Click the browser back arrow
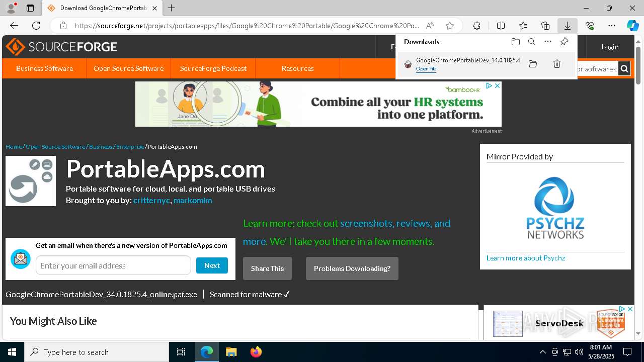This screenshot has height=362, width=644. point(14,26)
